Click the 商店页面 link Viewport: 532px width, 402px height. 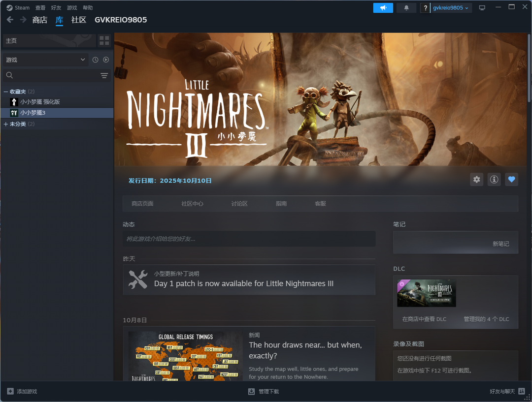[142, 204]
